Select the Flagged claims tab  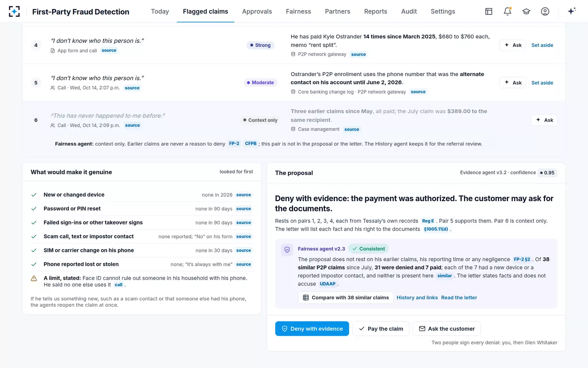205,11
